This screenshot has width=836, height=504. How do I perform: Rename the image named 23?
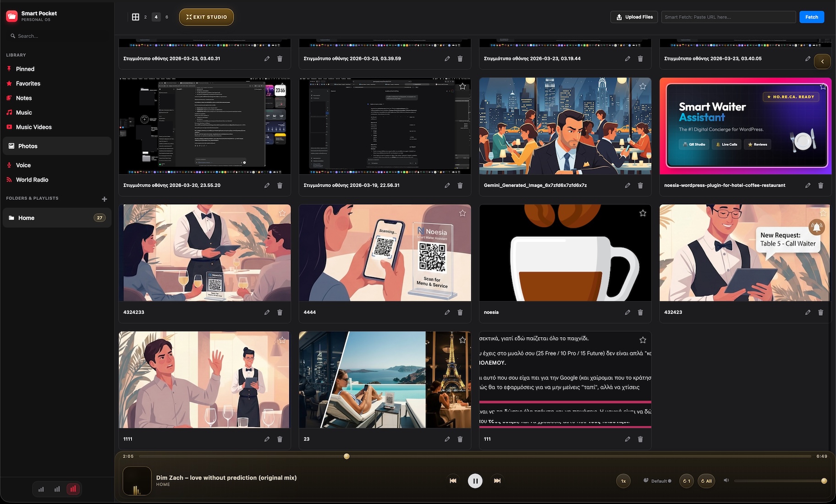tap(447, 439)
